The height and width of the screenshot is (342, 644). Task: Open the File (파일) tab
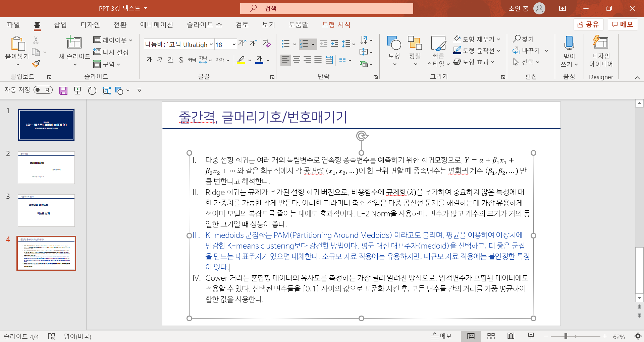tap(13, 24)
